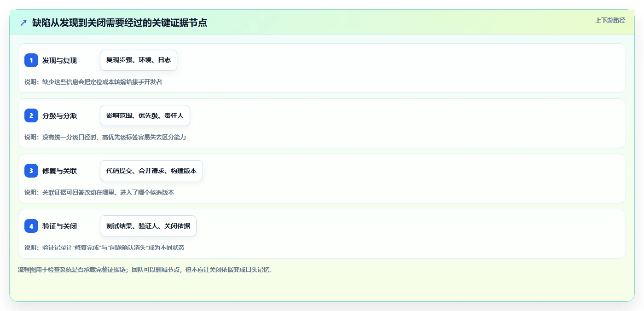Screen dimensions: 644x311
Task: Click the note about 修复完成 and 问题确认消失
Action: pyautogui.click(x=104, y=248)
